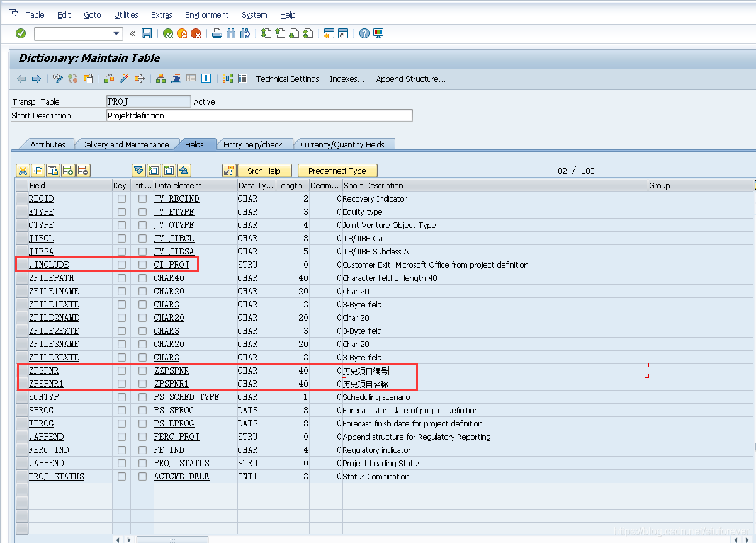
Task: Click the green Enter checkmark icon
Action: pyautogui.click(x=21, y=33)
